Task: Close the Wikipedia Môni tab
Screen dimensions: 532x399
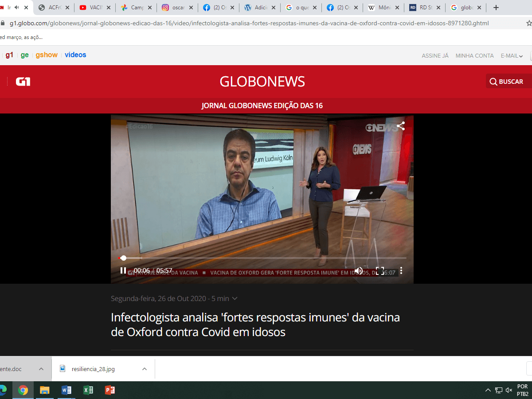Action: 397,8
